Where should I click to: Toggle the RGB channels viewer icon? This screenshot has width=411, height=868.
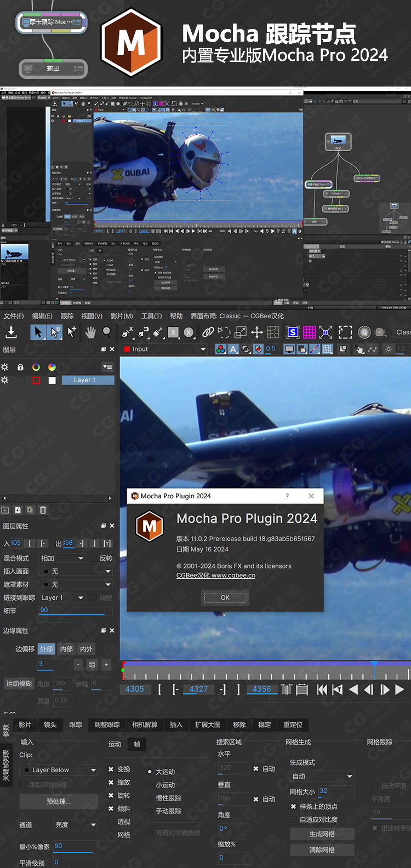pyautogui.click(x=220, y=349)
